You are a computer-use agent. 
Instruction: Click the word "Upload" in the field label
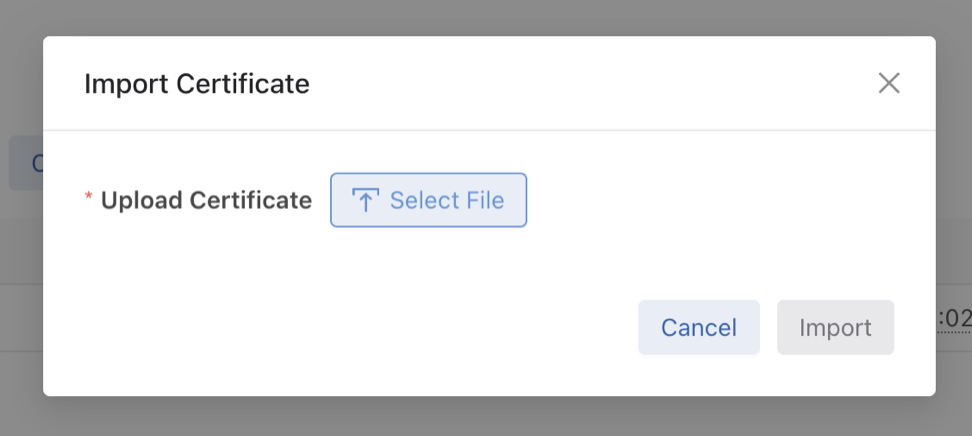(142, 200)
